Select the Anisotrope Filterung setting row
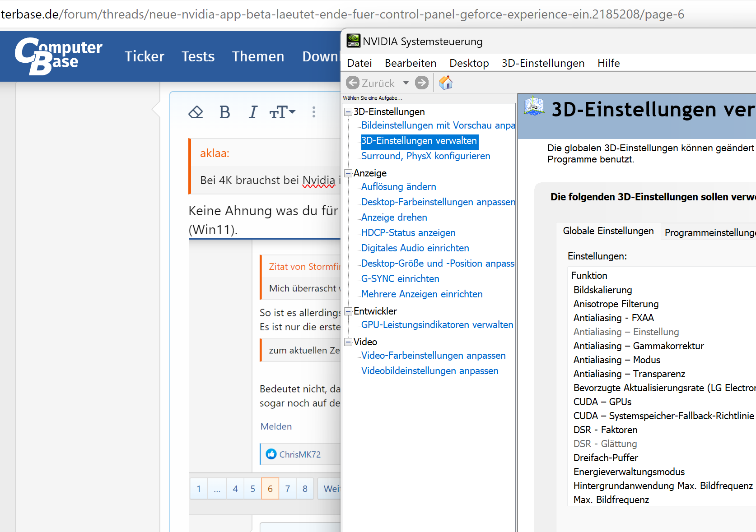The width and height of the screenshot is (756, 532). [x=662, y=304]
